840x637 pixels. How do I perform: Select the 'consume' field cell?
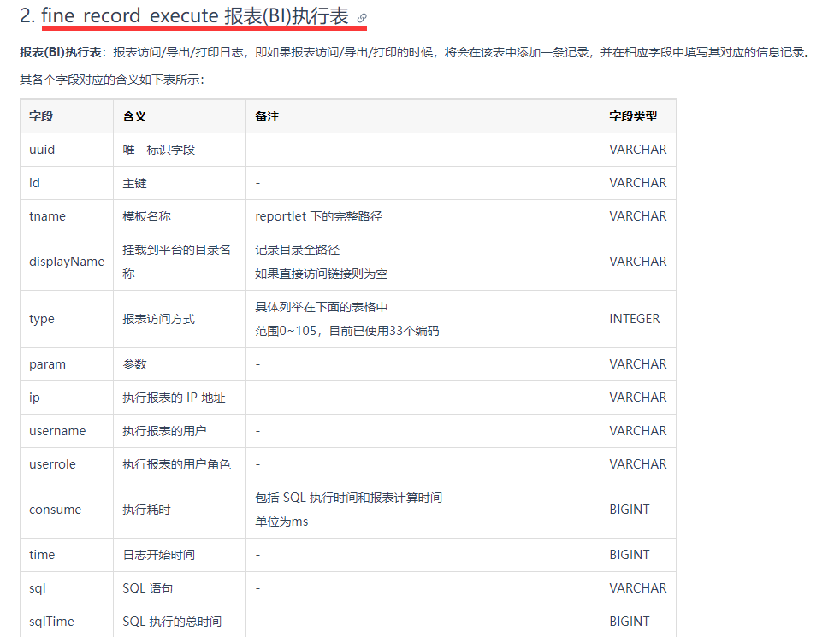coord(67,509)
